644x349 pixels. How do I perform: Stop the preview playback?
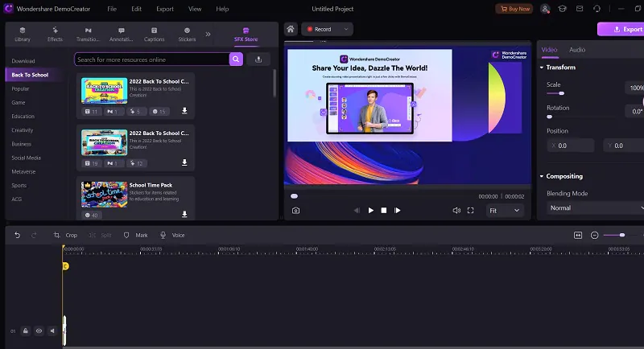coord(384,211)
